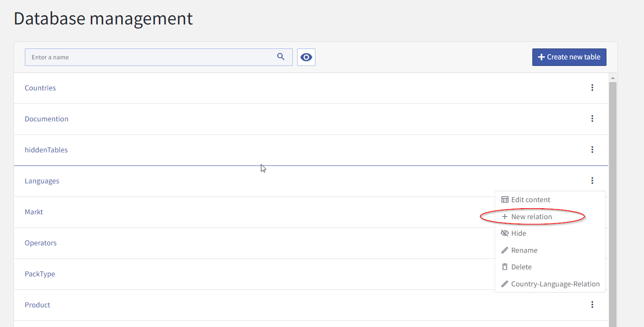
Task: Select Edit content in context menu
Action: tap(531, 200)
